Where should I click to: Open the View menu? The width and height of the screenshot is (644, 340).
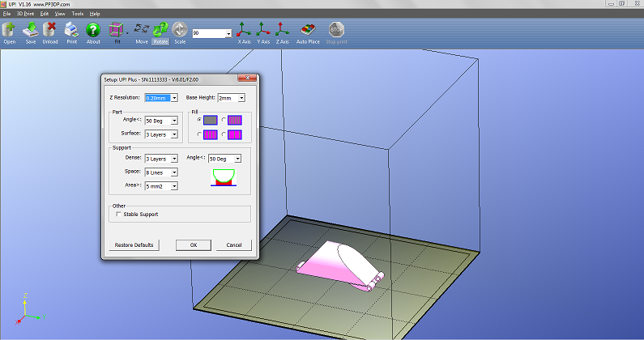pyautogui.click(x=60, y=14)
